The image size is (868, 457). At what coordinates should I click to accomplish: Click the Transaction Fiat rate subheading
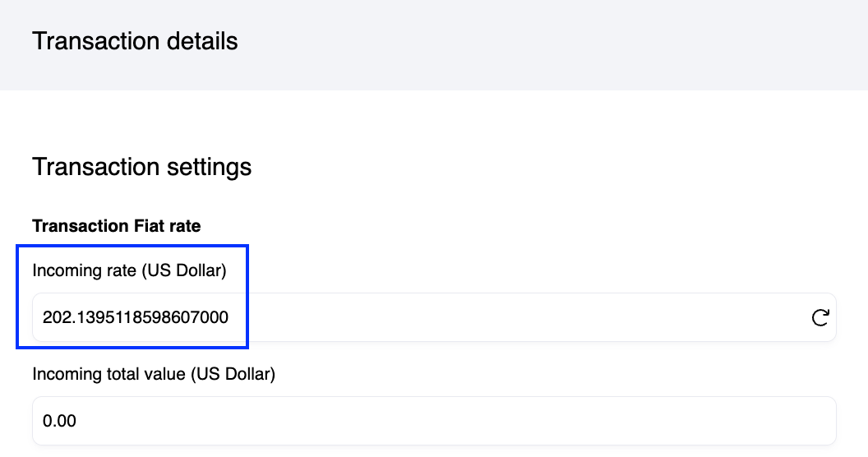coord(116,225)
